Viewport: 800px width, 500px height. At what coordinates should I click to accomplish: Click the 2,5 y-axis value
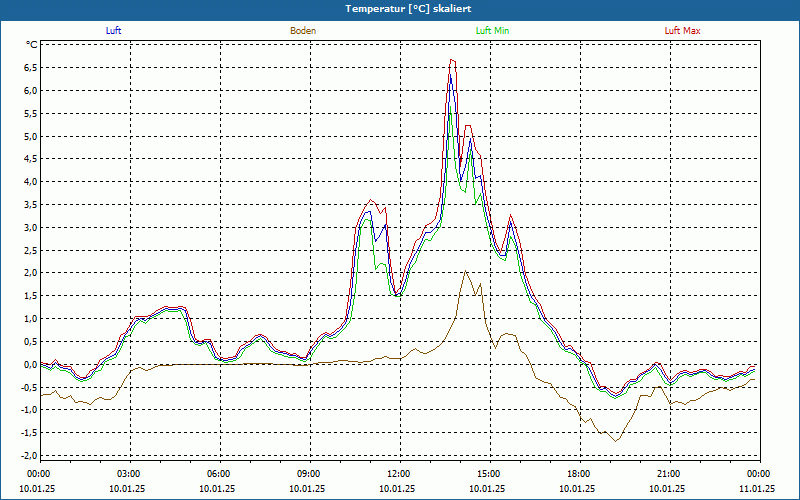[x=31, y=250]
